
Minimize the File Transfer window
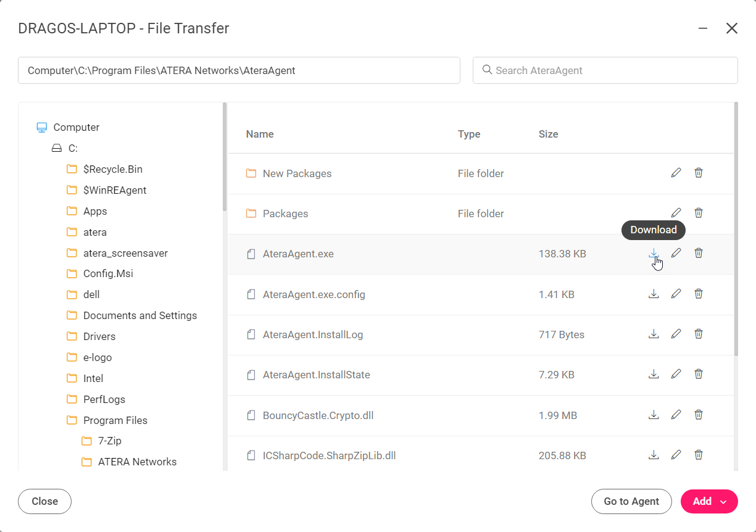[703, 28]
